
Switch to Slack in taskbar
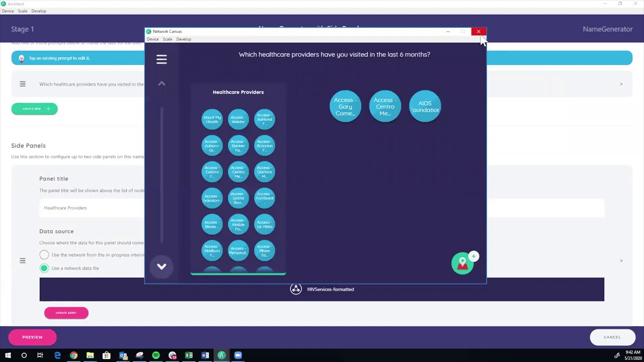173,355
